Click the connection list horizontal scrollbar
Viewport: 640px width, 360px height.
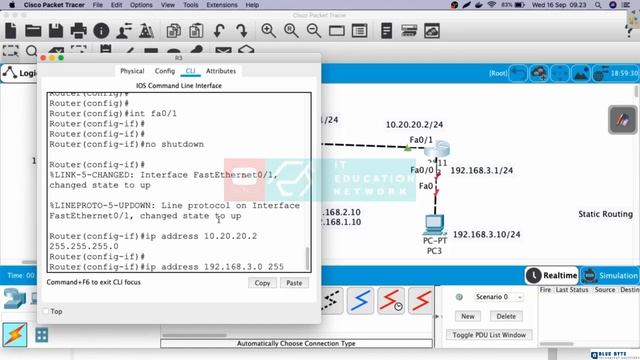coord(195,336)
